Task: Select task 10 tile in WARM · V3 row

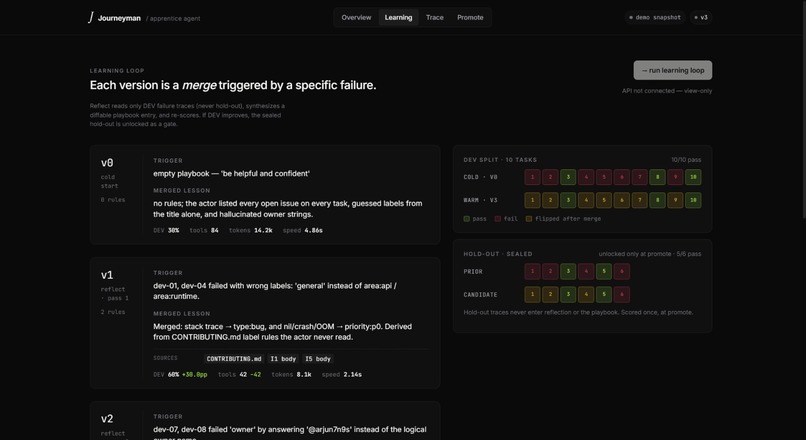Action: (693, 200)
